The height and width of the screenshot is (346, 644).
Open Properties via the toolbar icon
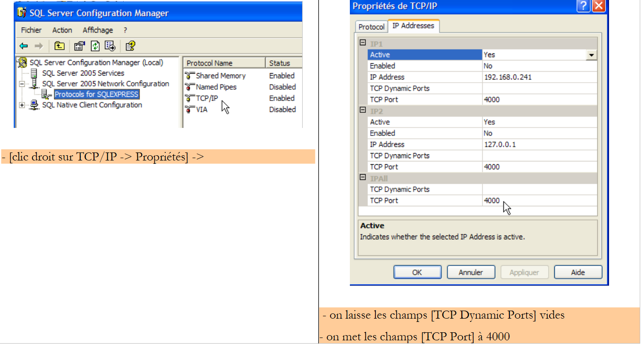coord(79,46)
